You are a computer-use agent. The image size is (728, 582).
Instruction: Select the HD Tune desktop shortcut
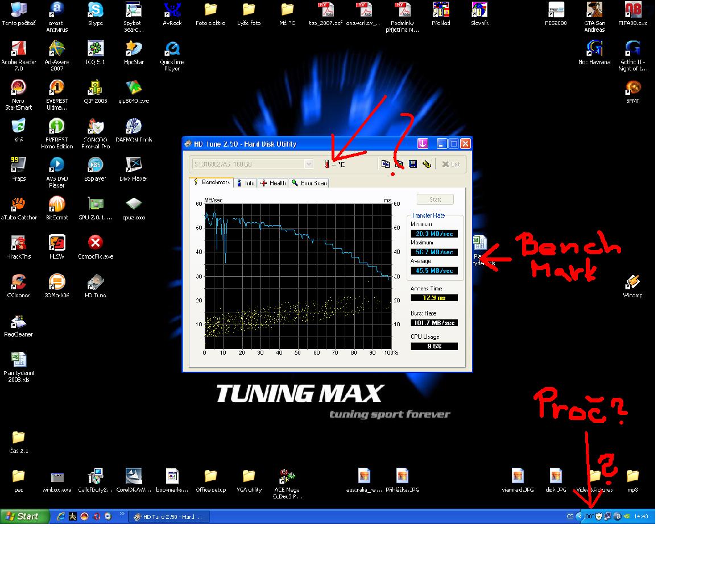click(x=96, y=286)
